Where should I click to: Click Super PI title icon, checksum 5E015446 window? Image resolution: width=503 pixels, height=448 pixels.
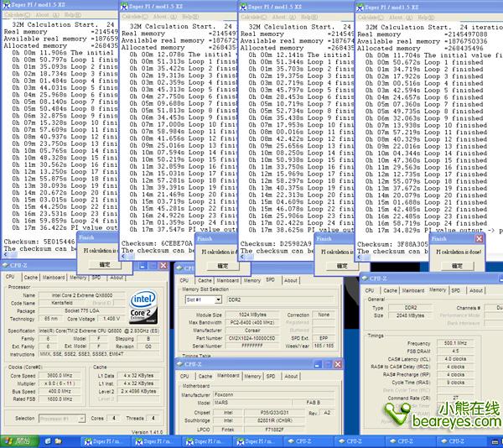point(6,5)
